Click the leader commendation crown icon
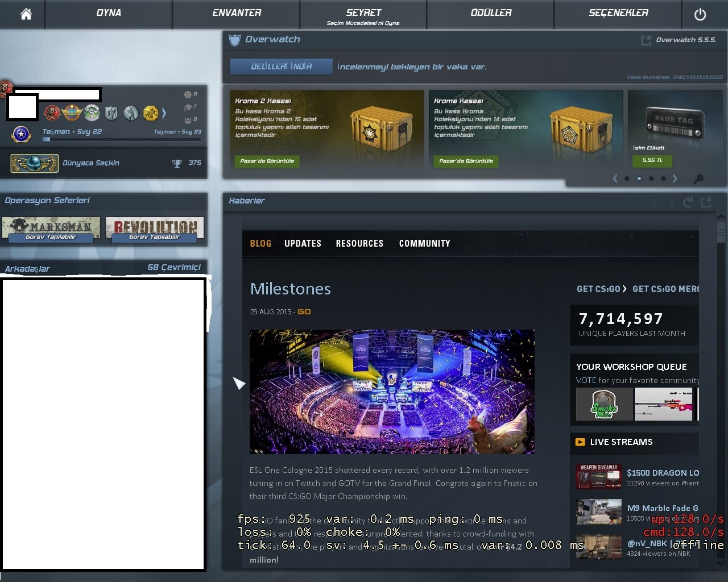 [x=188, y=120]
